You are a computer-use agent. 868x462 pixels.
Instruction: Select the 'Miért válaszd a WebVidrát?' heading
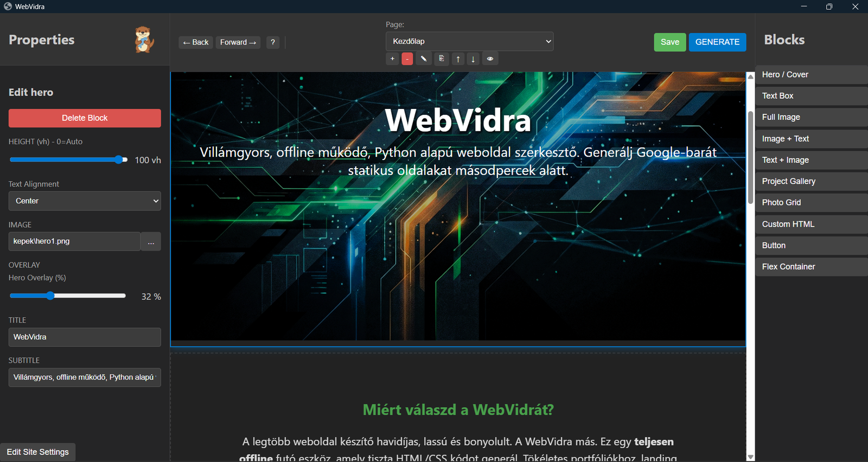tap(458, 409)
